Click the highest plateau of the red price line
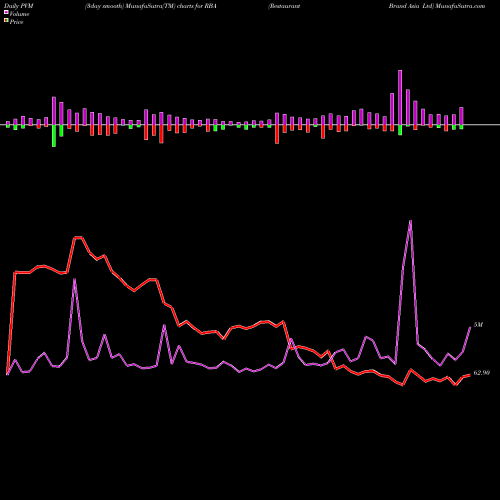The image size is (500, 500). [x=78, y=237]
